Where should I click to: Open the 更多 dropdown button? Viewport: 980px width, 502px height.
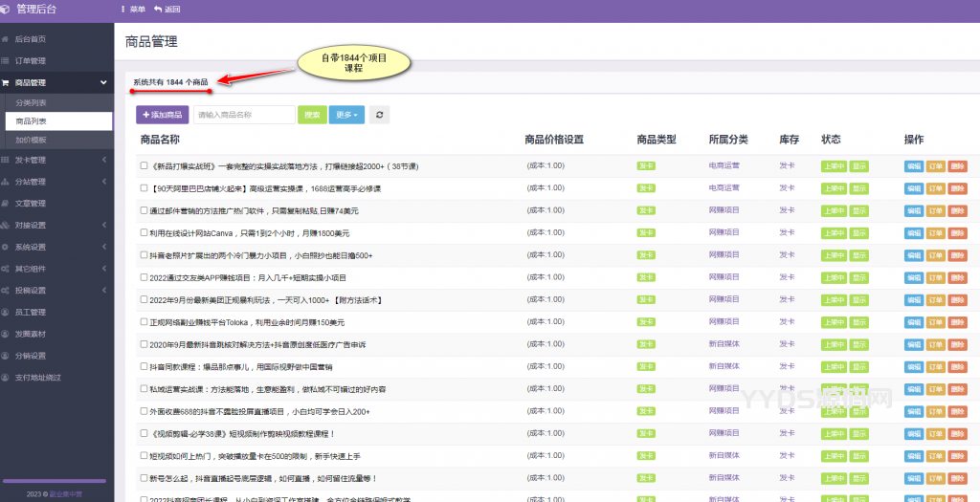346,115
